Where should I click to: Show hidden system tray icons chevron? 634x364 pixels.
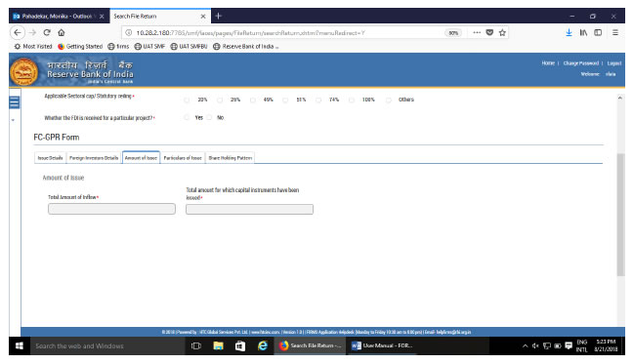pos(525,345)
